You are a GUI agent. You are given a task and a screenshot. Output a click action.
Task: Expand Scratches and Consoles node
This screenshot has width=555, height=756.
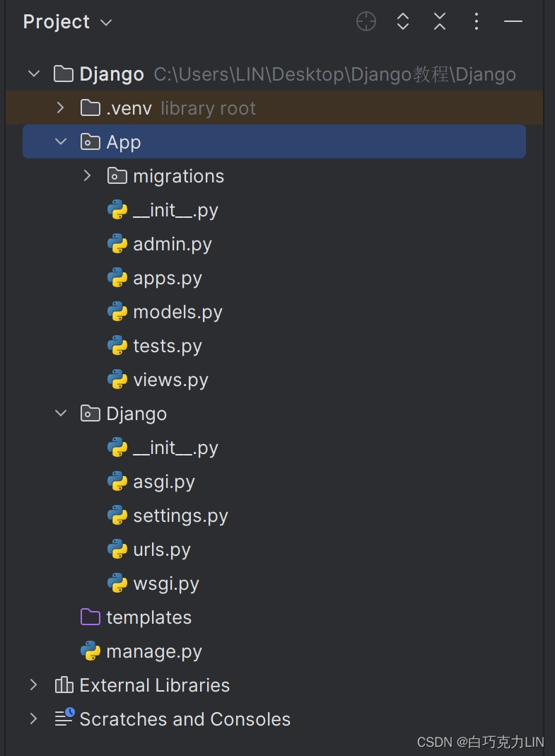pos(33,719)
